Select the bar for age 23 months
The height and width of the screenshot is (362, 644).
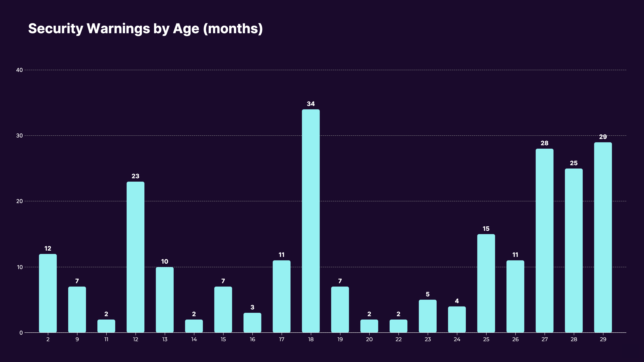coord(428,316)
